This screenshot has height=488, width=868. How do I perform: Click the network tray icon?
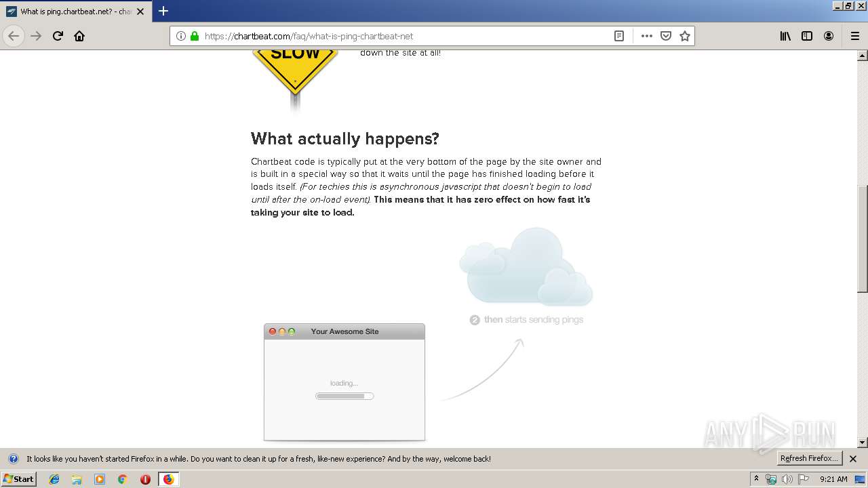[771, 479]
